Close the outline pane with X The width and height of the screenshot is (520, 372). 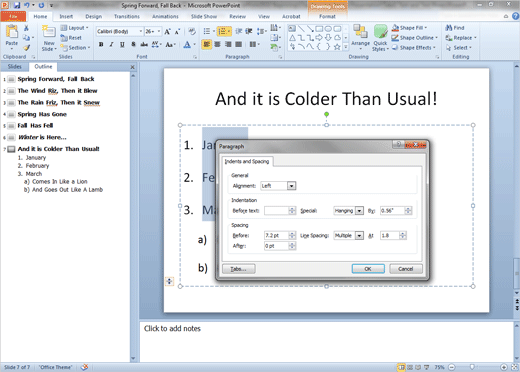coord(132,67)
